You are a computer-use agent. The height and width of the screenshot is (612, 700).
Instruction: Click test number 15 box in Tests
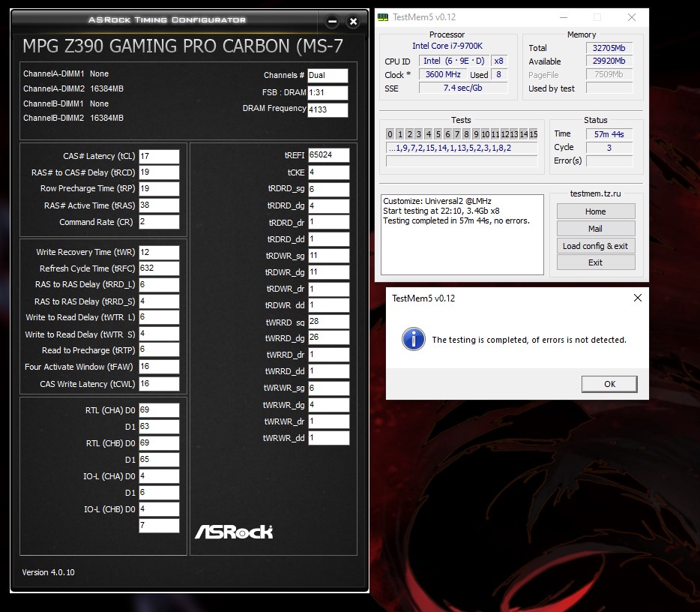(x=534, y=134)
